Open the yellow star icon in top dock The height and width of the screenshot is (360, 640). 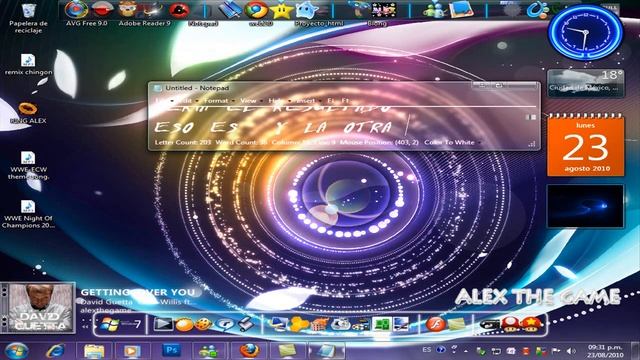coord(282,10)
